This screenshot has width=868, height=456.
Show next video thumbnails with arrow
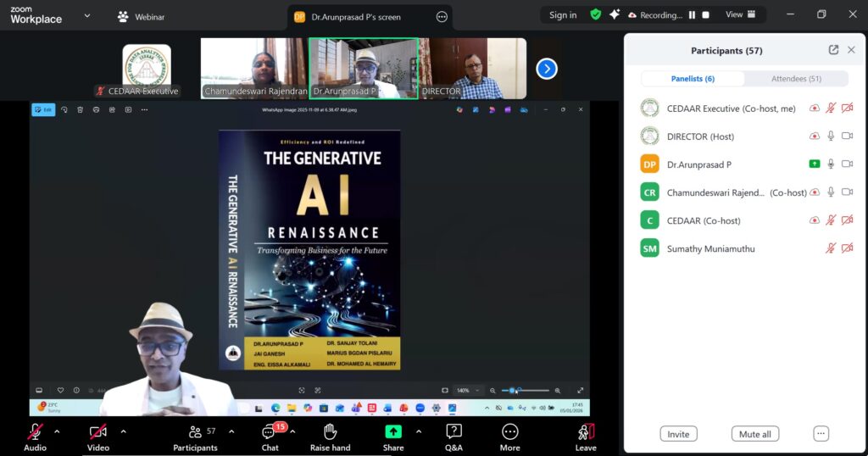547,69
